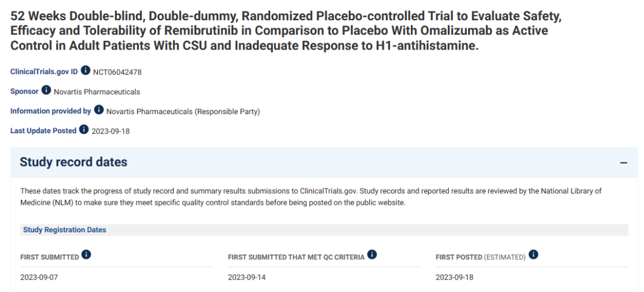Viewport: 644px width, 292px height.
Task: Click the info icon beside ClinicalTrials.gov ID
Action: coord(86,71)
